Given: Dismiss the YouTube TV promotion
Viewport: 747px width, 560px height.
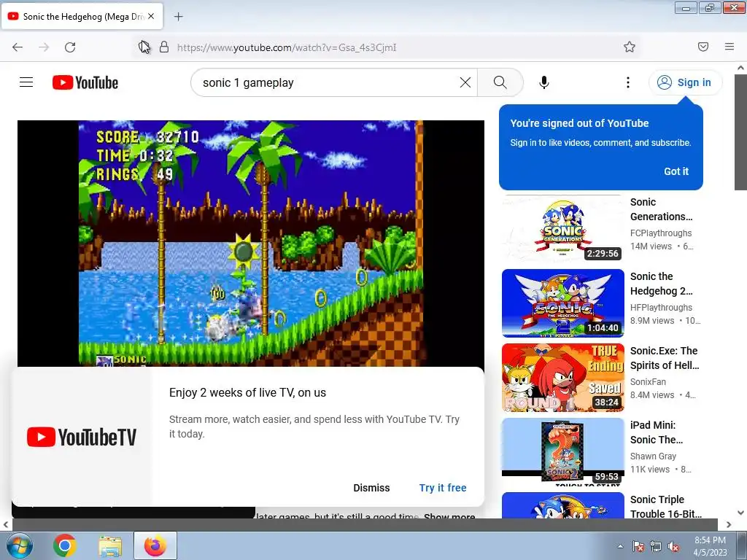Looking at the screenshot, I should click(x=371, y=488).
